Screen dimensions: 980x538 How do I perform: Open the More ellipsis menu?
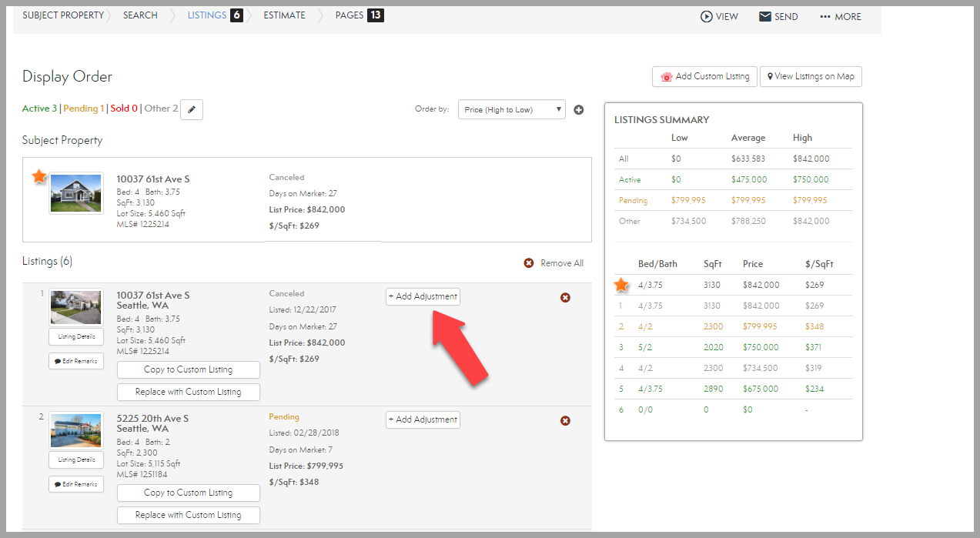[x=841, y=16]
